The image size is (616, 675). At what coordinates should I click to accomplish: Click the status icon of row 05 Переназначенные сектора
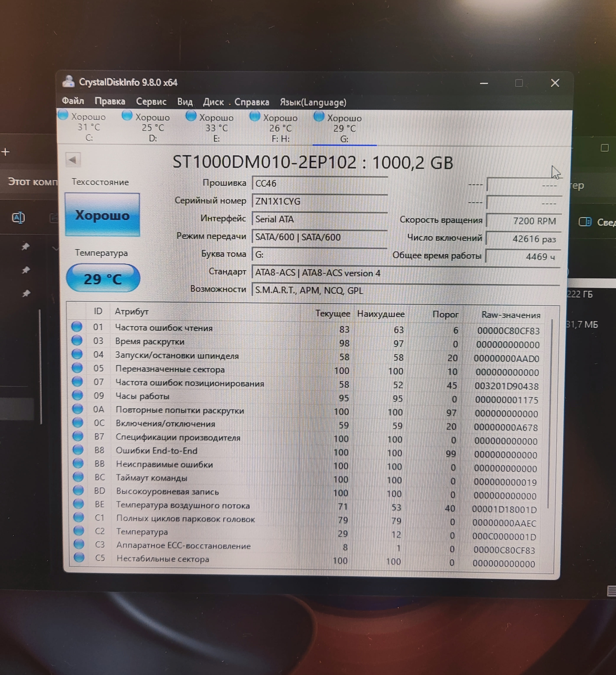(x=77, y=368)
